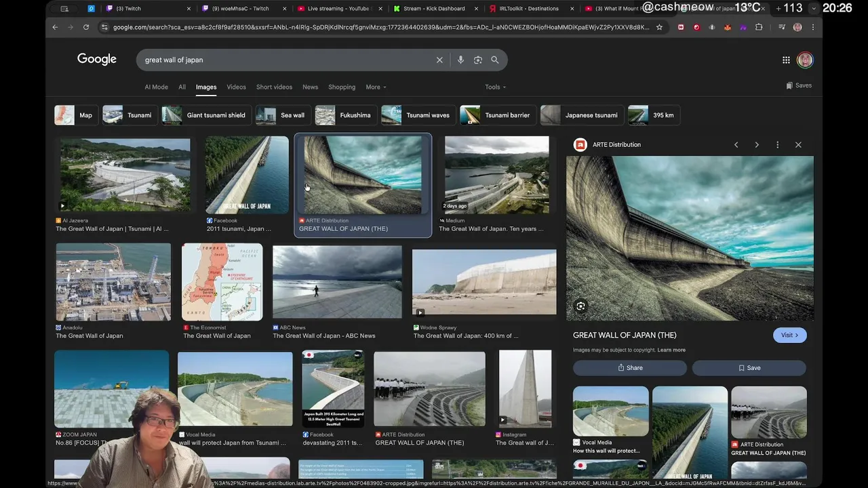
Task: Share the selected image
Action: pos(630,367)
